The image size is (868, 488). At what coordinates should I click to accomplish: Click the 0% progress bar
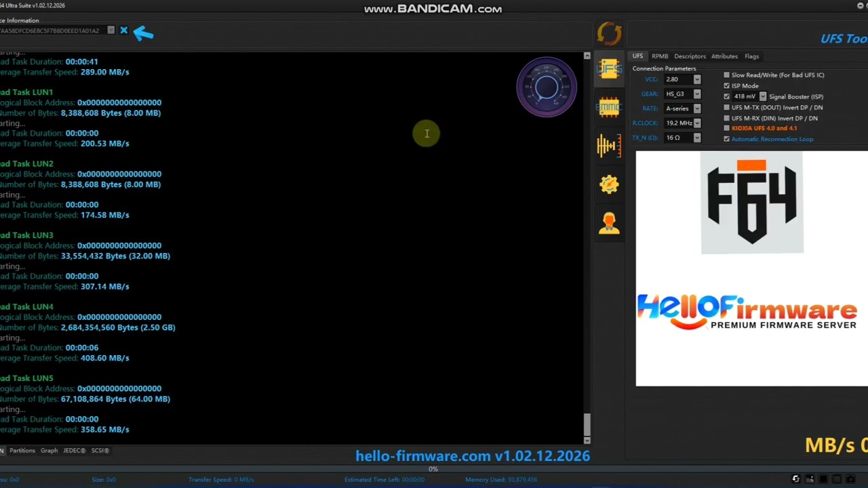pyautogui.click(x=433, y=469)
